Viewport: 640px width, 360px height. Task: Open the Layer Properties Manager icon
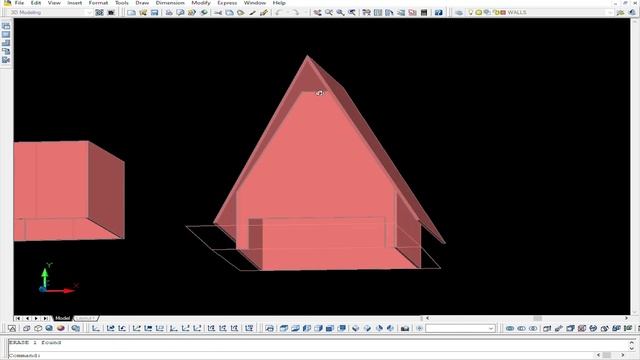(x=459, y=13)
